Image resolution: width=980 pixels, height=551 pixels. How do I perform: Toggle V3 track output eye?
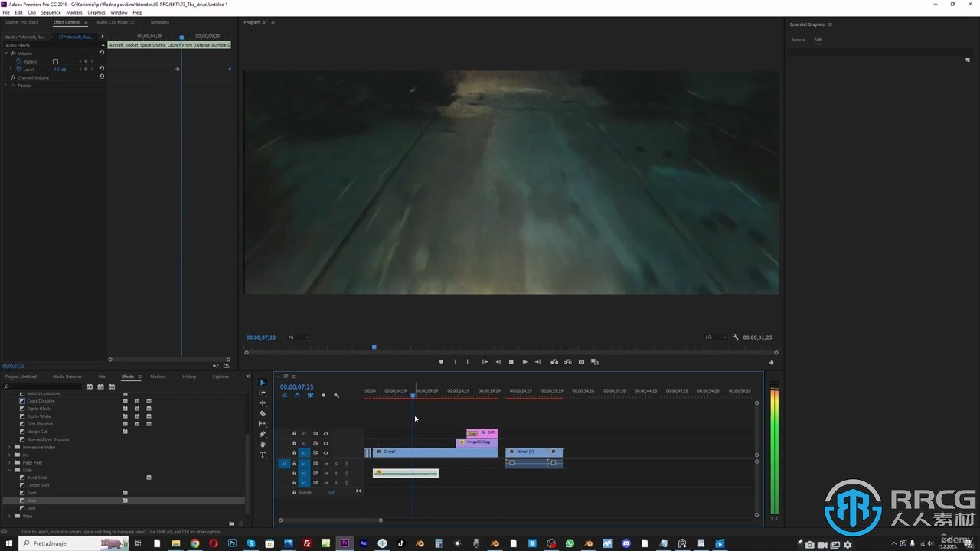tap(325, 433)
